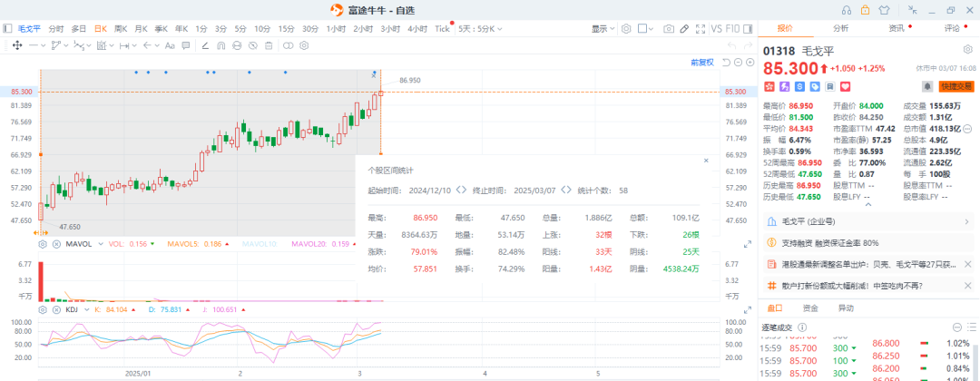
Task: Open MAVOL indicator settings gear
Action: (44, 244)
